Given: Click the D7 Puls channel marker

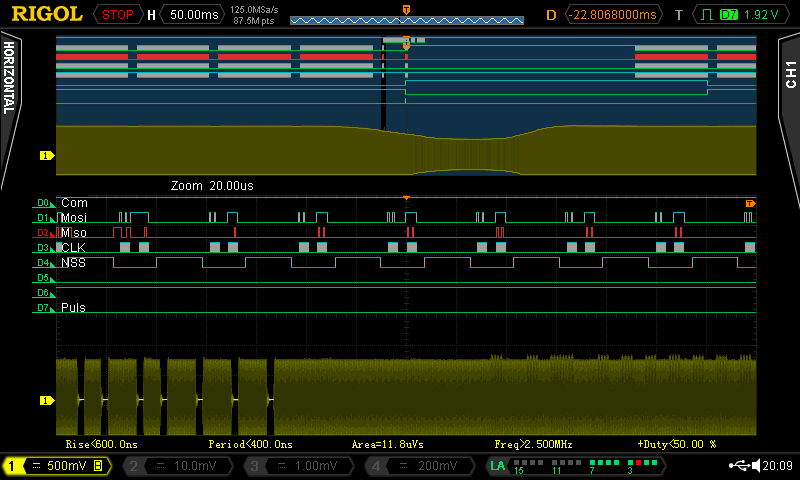Looking at the screenshot, I should 44,308.
